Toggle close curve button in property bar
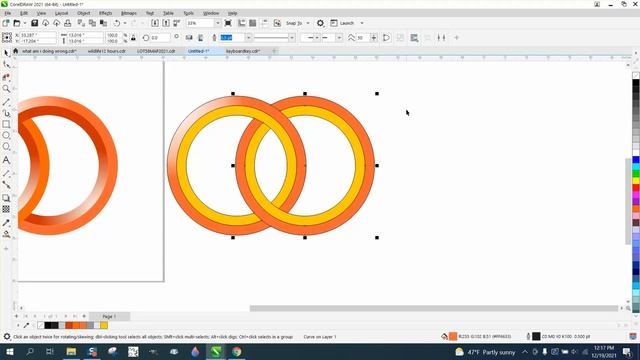Viewport: 640px width, 360px height. (x=386, y=38)
